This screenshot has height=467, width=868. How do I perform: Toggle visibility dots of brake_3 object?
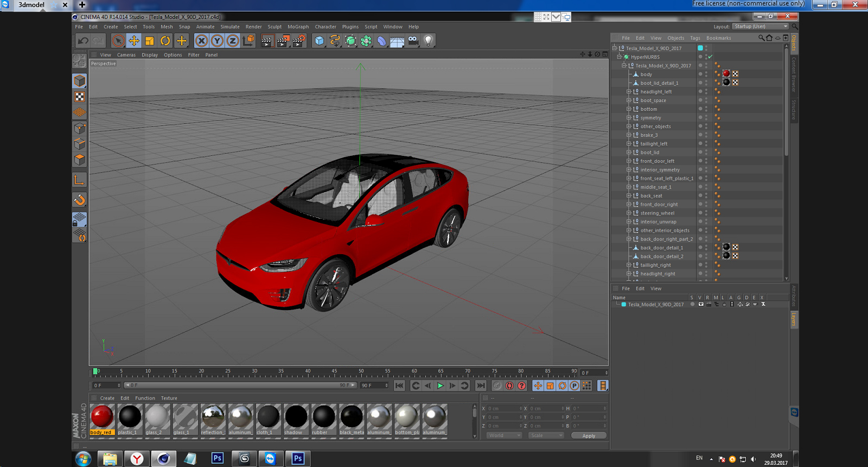706,135
